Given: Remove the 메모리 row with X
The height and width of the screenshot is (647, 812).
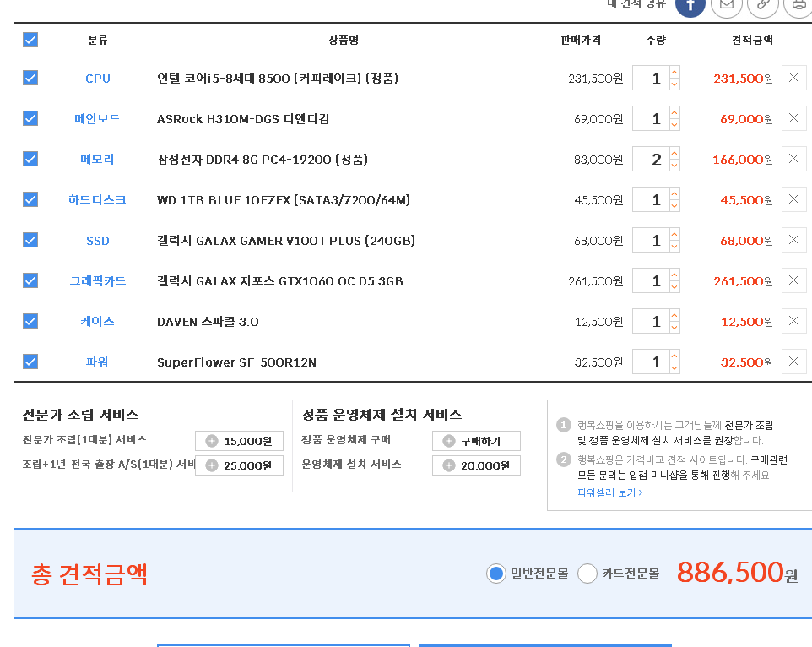Looking at the screenshot, I should click(793, 159).
